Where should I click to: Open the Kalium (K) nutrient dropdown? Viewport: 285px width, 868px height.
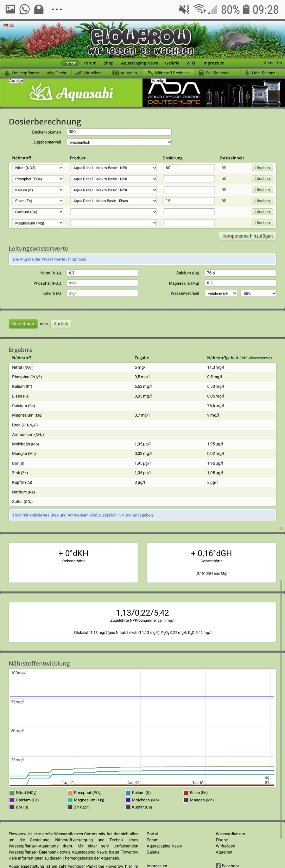(38, 190)
